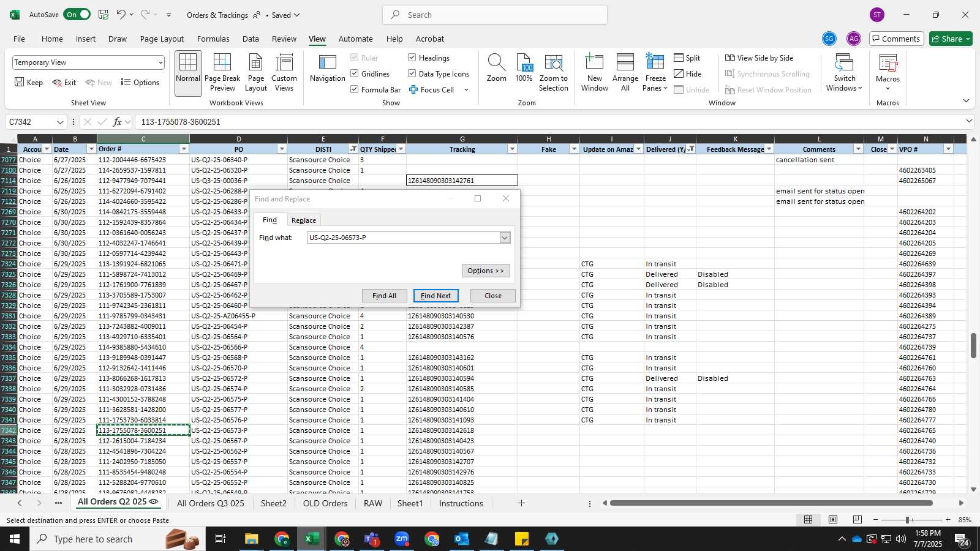Click the top Search box

[495, 15]
